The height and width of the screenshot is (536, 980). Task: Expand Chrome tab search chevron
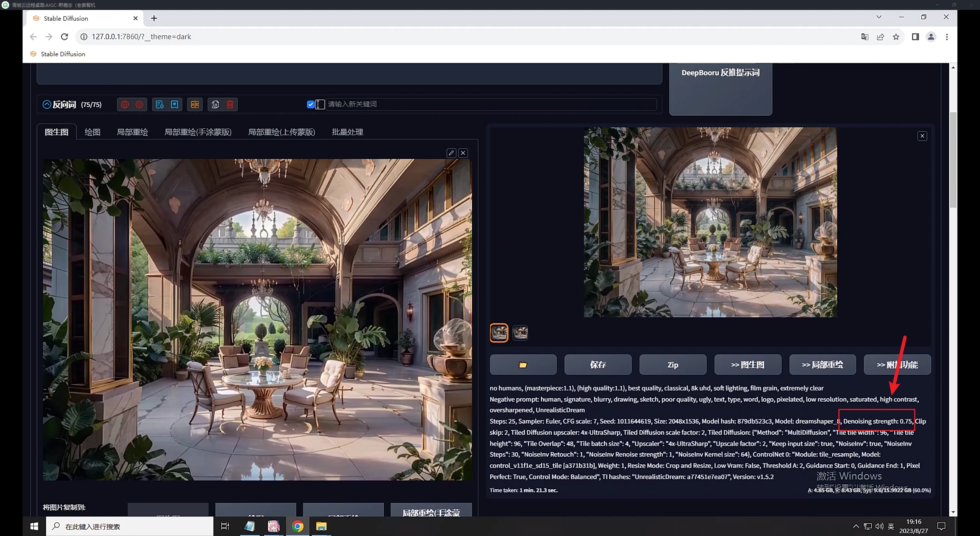[879, 17]
